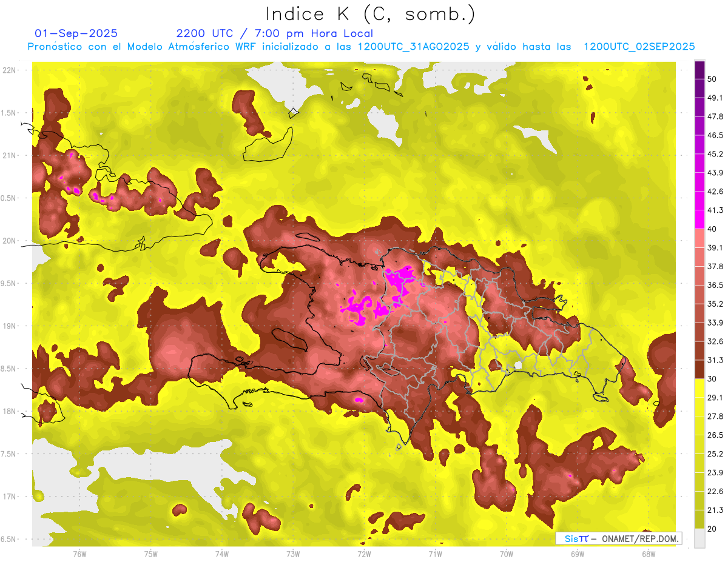Click the legend value "27.8"

tap(715, 416)
